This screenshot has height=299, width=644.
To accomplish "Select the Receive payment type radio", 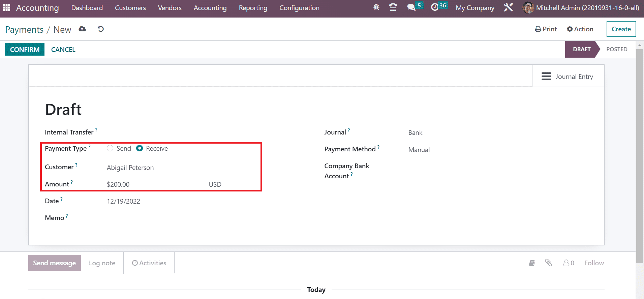I will [140, 148].
